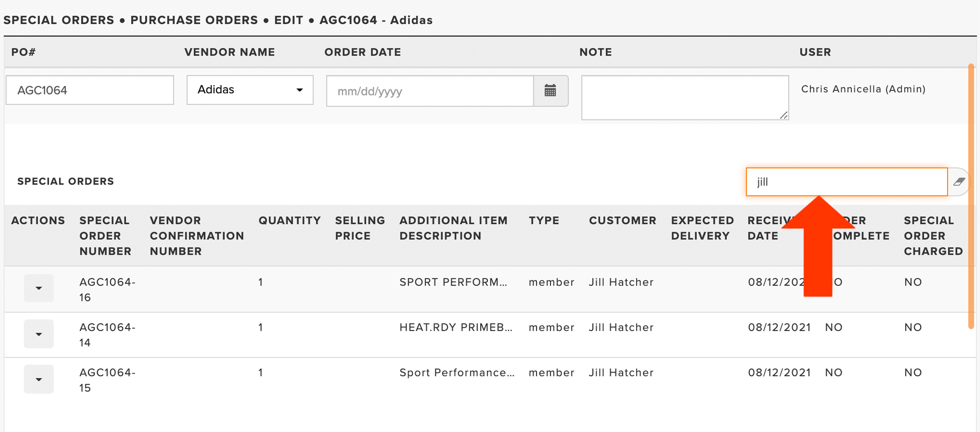
Task: Click order number AGC1064-16
Action: tap(107, 290)
